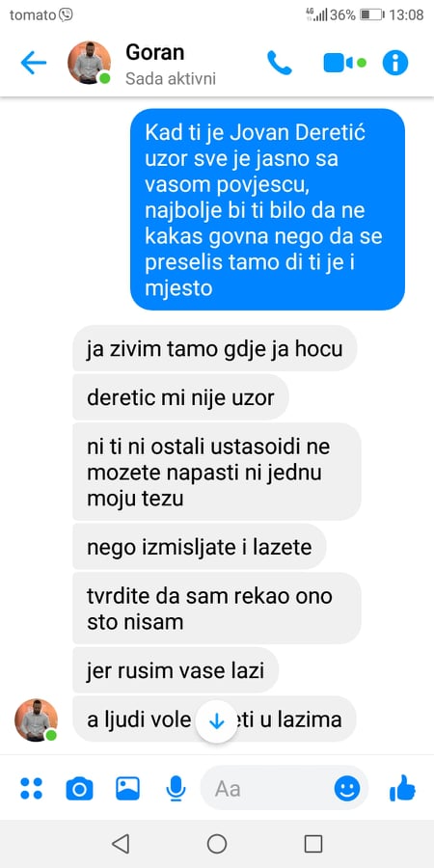Jump to latest messages with down arrow
The image size is (434, 868).
[x=216, y=720]
